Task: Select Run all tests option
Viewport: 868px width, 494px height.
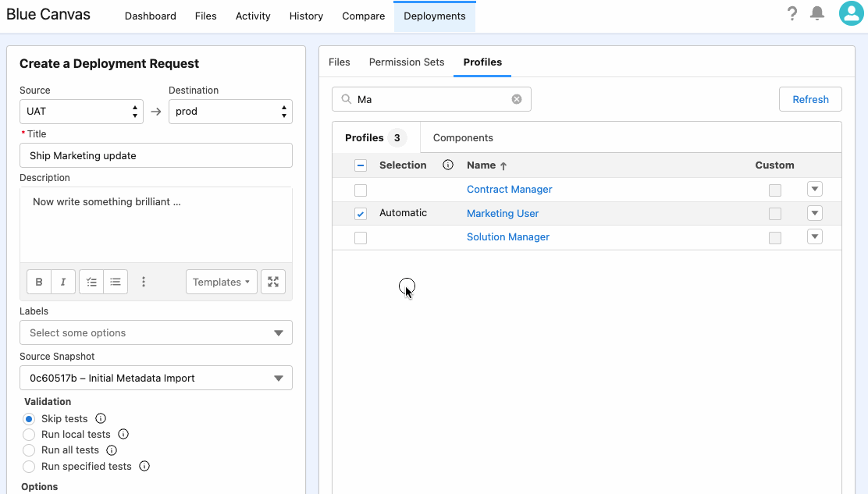Action: [x=29, y=450]
